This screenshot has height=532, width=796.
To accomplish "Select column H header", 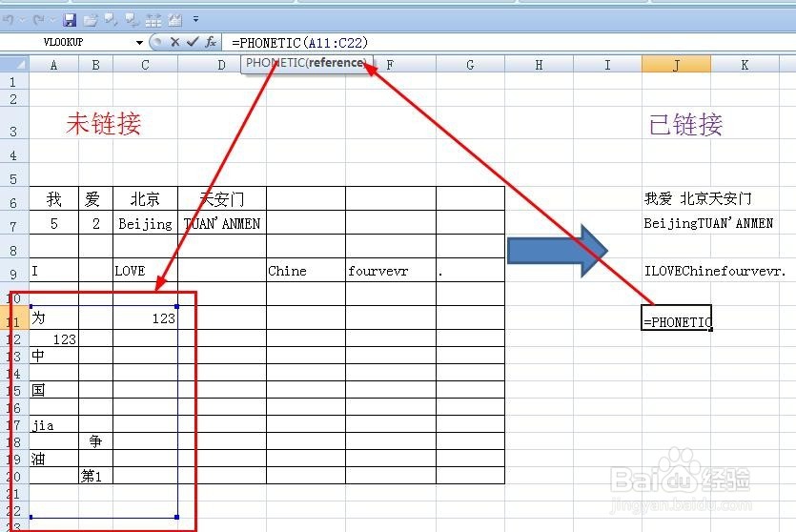I will (x=539, y=65).
